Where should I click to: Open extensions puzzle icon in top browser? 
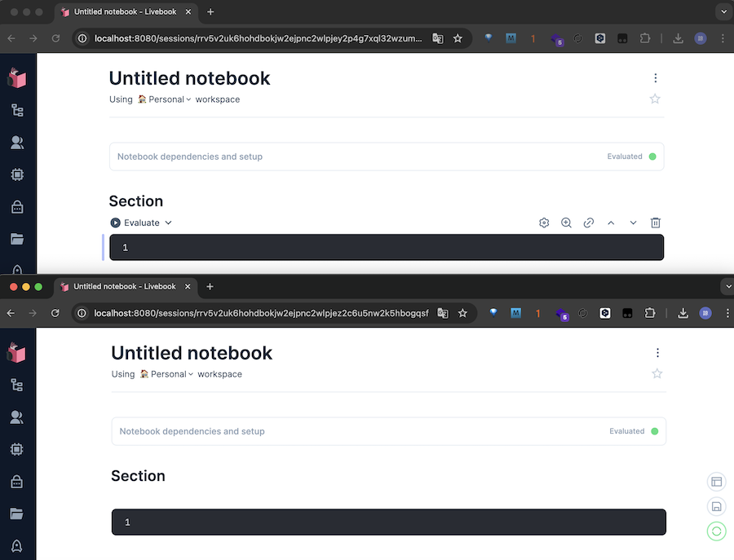click(x=645, y=38)
